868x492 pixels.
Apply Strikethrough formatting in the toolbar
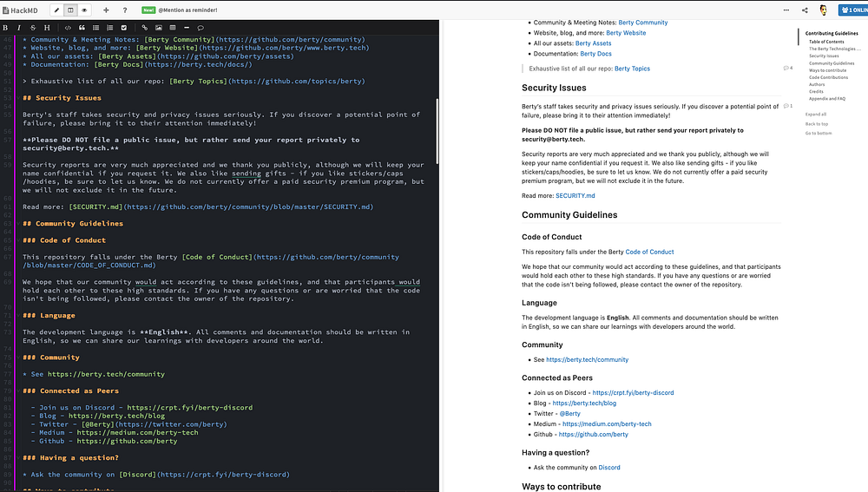point(33,28)
